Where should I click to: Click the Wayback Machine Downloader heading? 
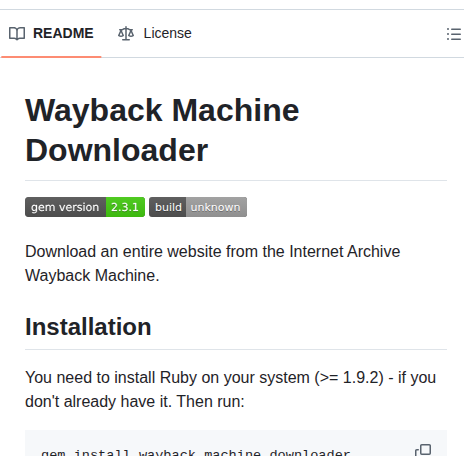(x=162, y=130)
